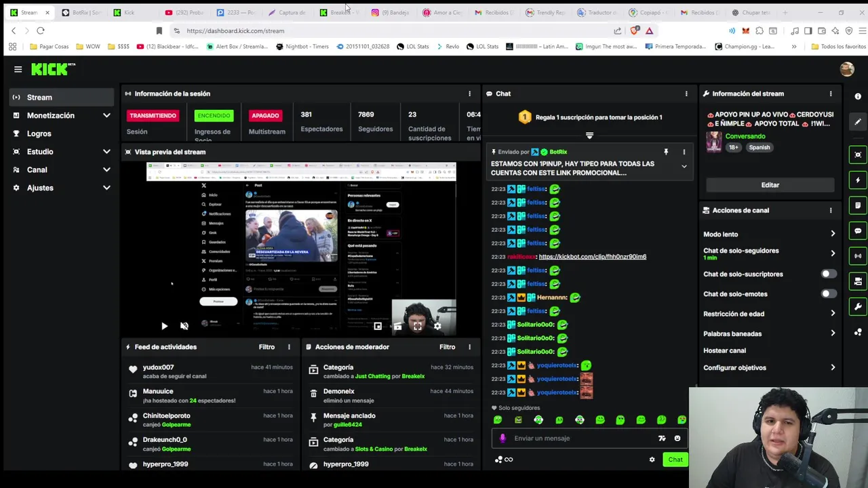Open Información del stream three-dot menu
Screen dimensions: 868x488
(x=831, y=94)
